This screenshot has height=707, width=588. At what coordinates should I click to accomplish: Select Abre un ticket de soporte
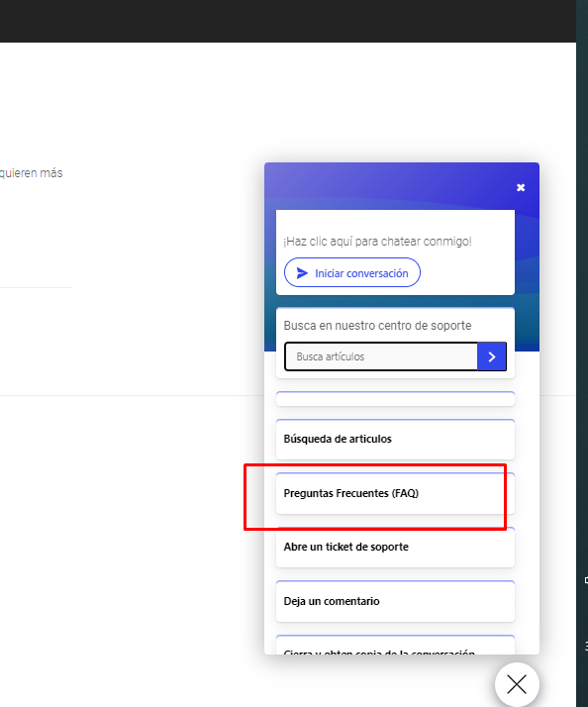coord(395,547)
